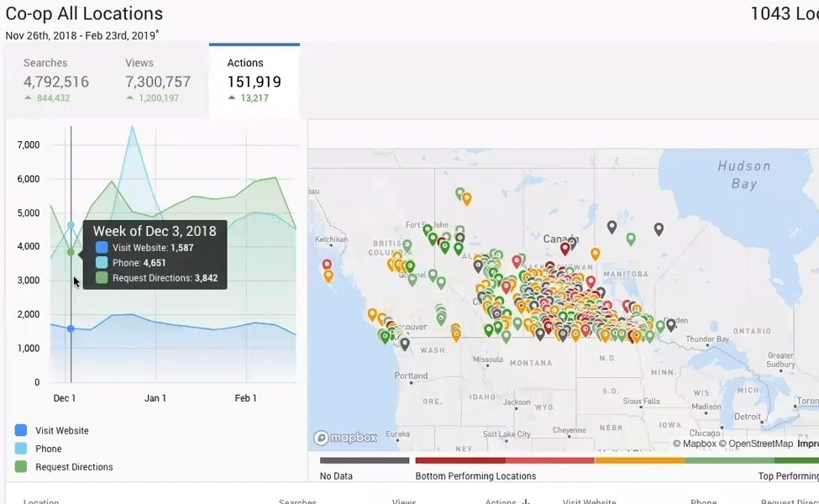Click the No Data gray legend bar

365,460
